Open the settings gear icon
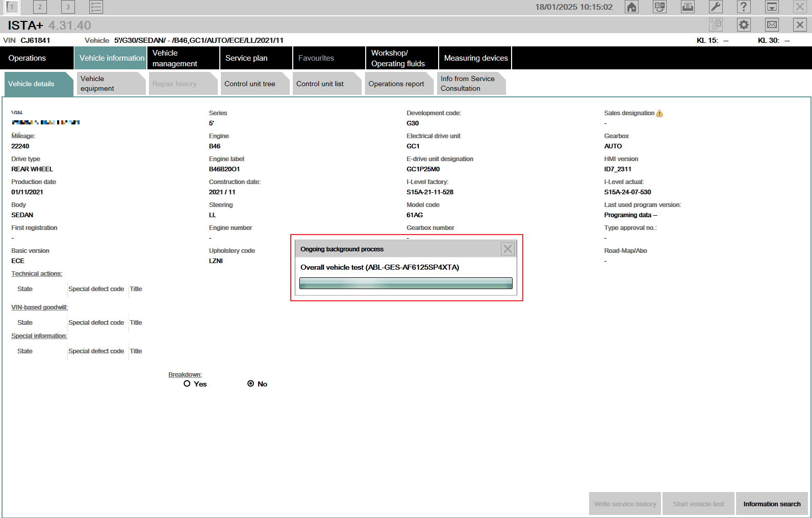The width and height of the screenshot is (812, 518). pos(744,24)
